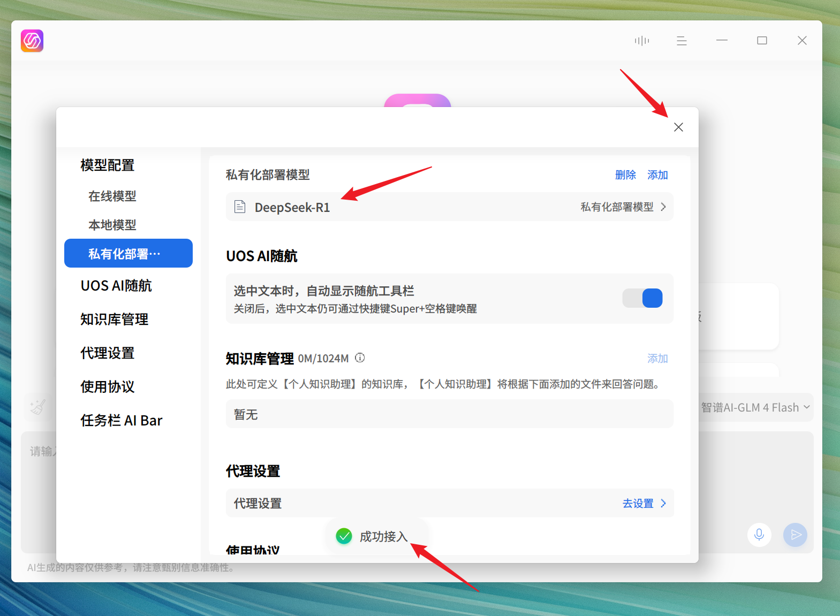Select 模型配置 heading in the sidebar
The height and width of the screenshot is (616, 840).
(x=107, y=165)
